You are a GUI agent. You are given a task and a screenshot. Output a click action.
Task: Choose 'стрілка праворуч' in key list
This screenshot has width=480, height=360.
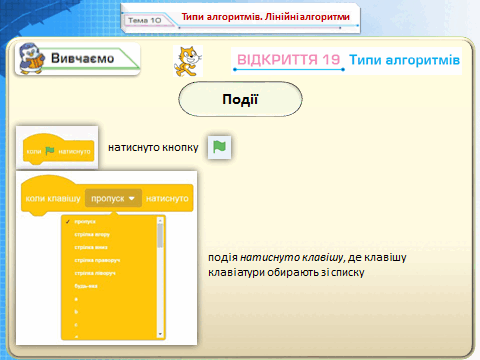[97, 260]
